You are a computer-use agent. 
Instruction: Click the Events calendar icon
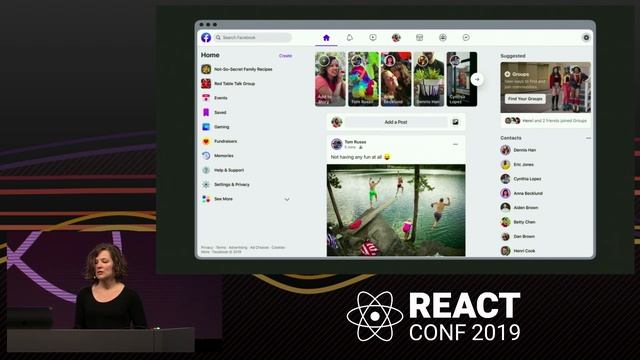(x=206, y=98)
